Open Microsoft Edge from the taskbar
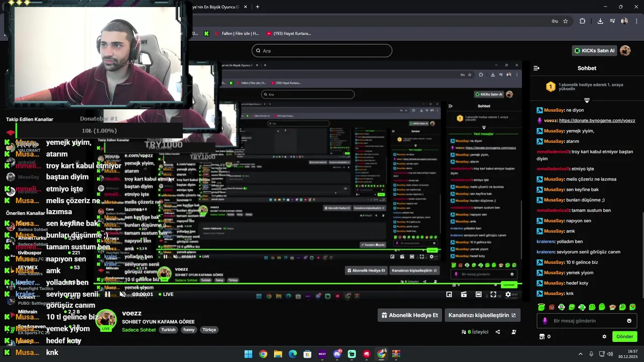The image size is (644, 362). [x=292, y=354]
